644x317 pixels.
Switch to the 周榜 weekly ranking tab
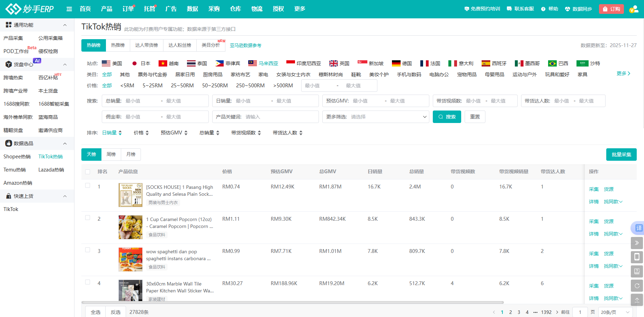click(x=111, y=155)
